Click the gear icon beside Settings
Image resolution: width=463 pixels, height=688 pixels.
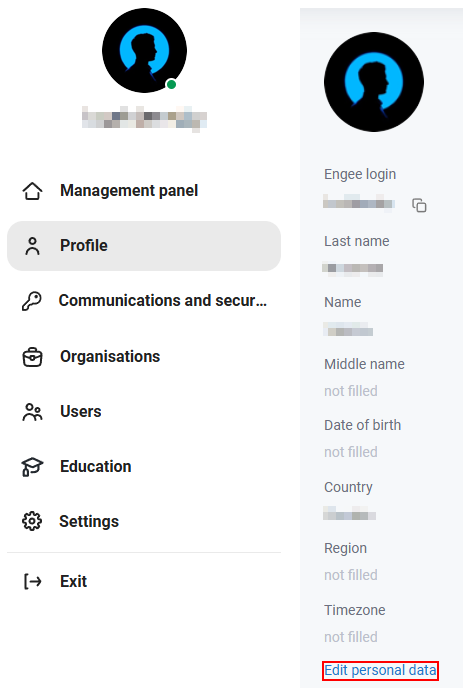point(32,521)
